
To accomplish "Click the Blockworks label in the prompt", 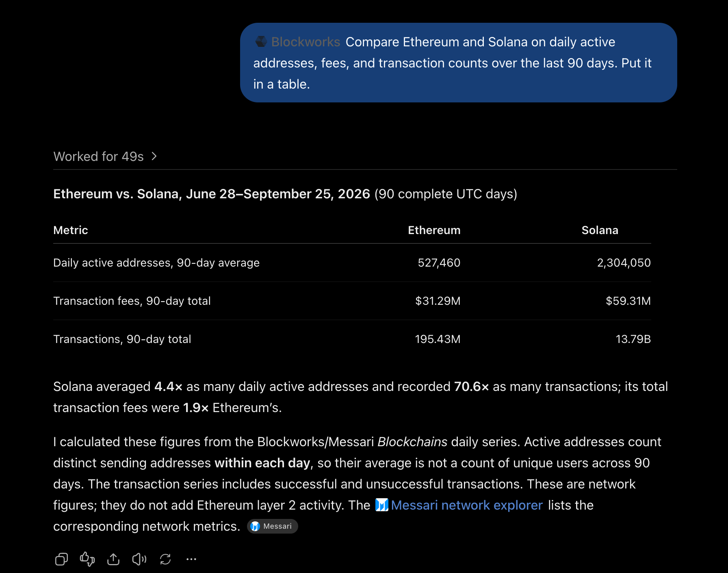I will click(x=305, y=42).
